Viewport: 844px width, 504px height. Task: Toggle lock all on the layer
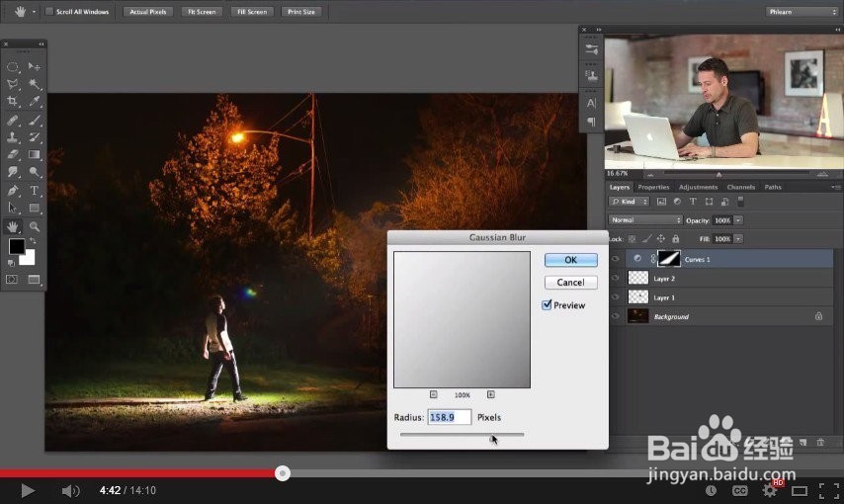click(x=676, y=238)
